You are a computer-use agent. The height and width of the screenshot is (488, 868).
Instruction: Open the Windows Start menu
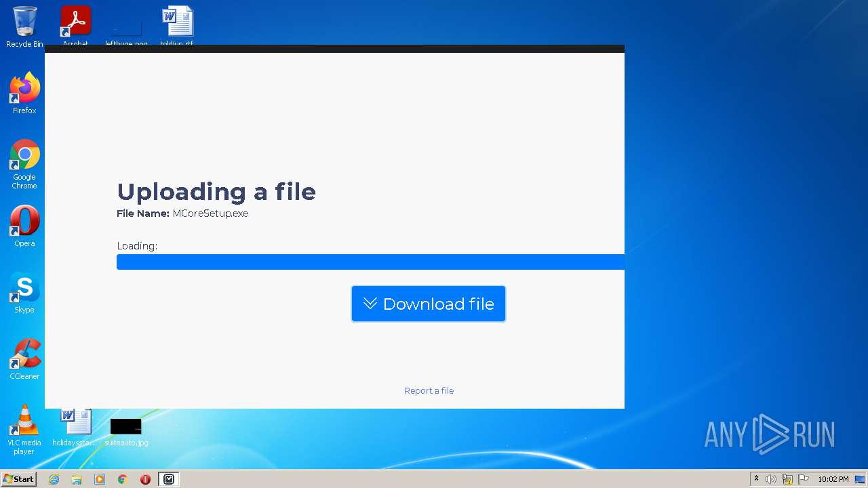[x=18, y=479]
